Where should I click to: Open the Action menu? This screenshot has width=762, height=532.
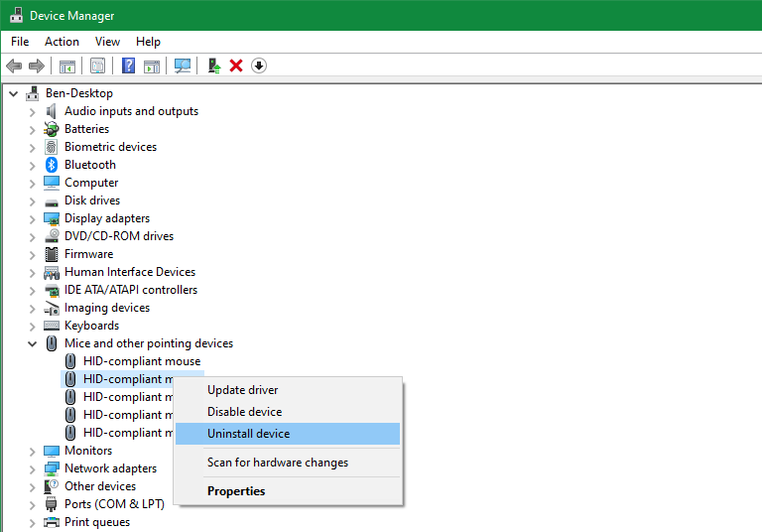click(x=62, y=42)
